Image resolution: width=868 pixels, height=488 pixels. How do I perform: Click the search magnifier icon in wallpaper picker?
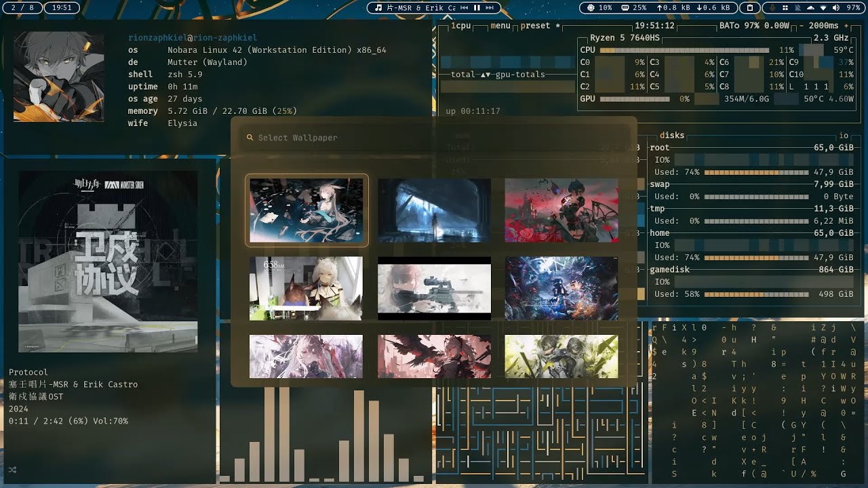click(250, 138)
